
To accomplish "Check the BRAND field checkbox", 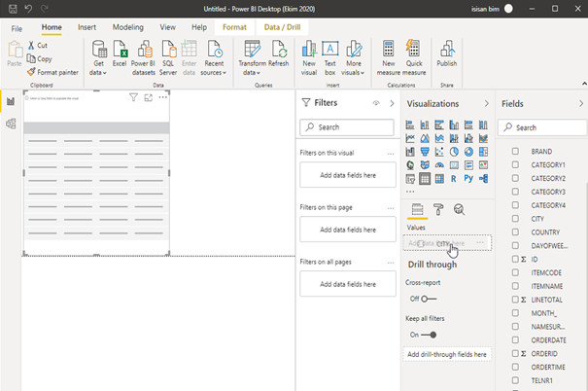I will point(516,151).
